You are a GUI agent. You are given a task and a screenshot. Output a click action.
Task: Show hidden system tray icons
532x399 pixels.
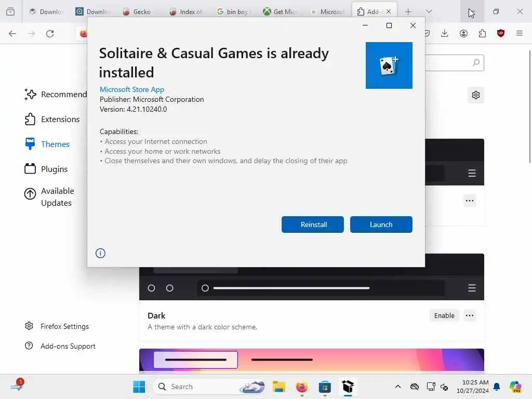[398, 387]
